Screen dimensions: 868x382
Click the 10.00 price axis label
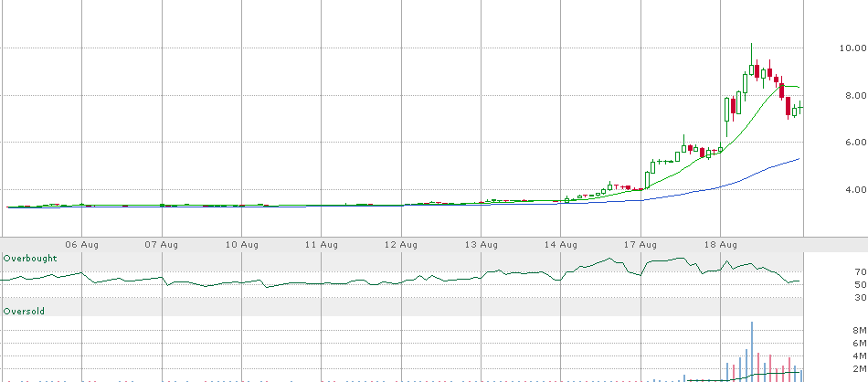(852, 48)
